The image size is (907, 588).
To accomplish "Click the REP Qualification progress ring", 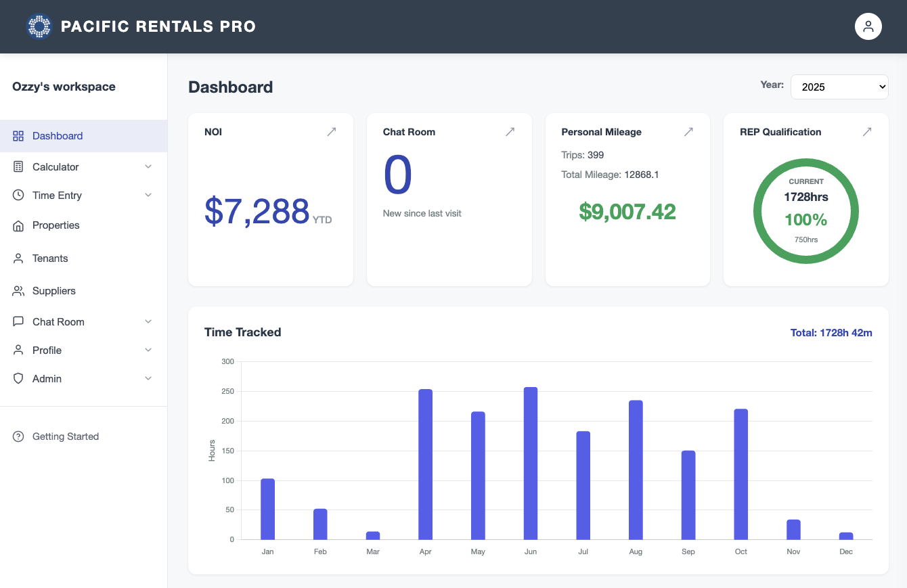I will (805, 211).
